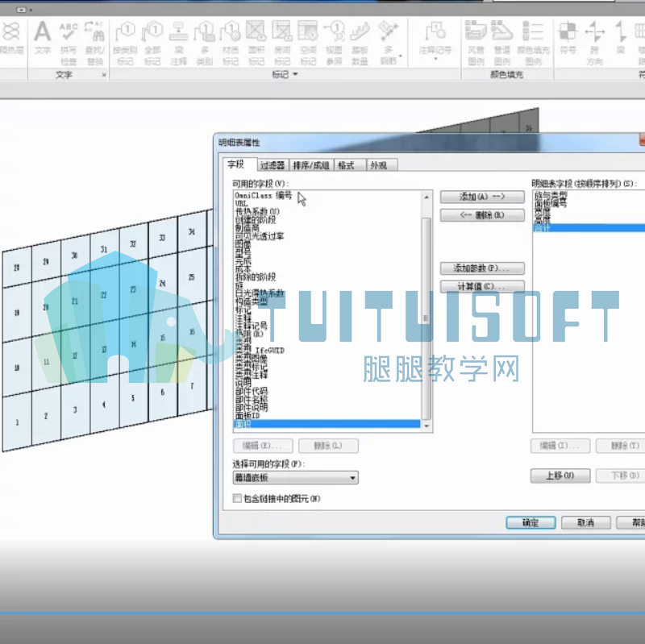Select the 管道图例 pipe legend tool

point(501,43)
